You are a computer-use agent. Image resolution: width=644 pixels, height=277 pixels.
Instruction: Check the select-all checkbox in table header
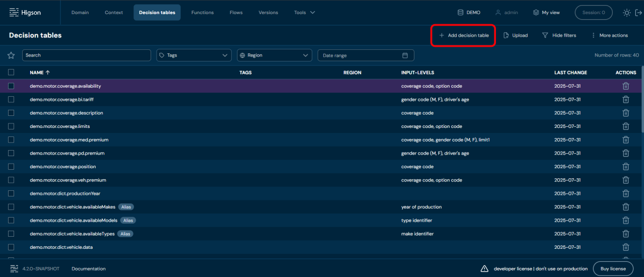pyautogui.click(x=11, y=73)
